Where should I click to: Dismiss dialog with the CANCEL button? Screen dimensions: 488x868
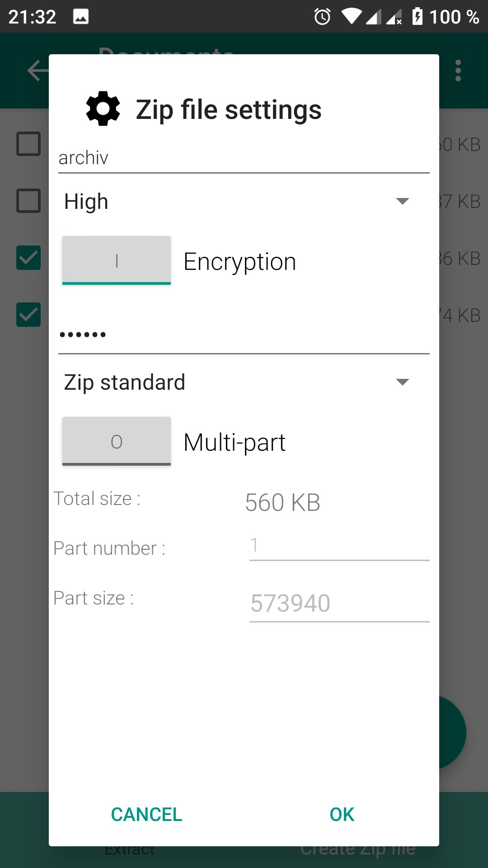pos(146,815)
